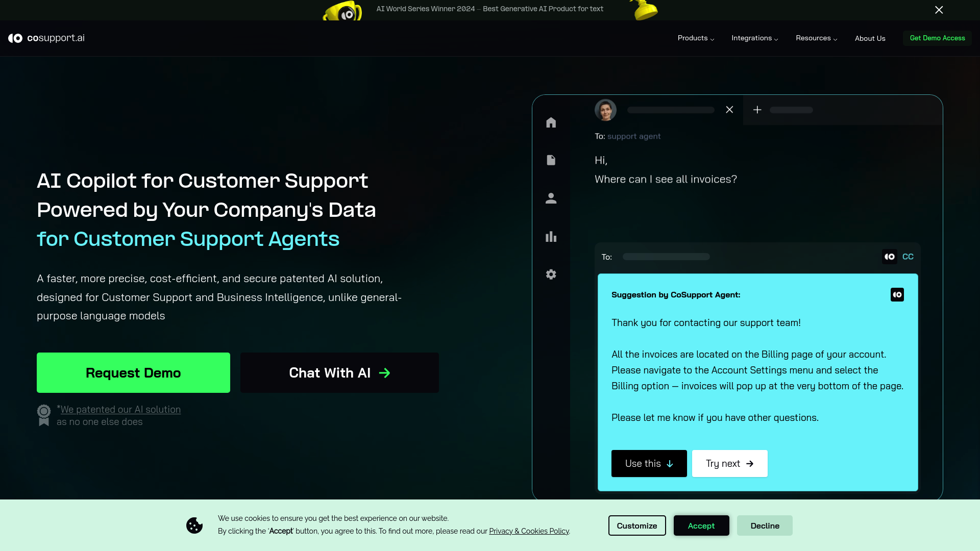Screen dimensions: 980x551
Task: Click the Document icon in sidebar
Action: click(x=551, y=160)
